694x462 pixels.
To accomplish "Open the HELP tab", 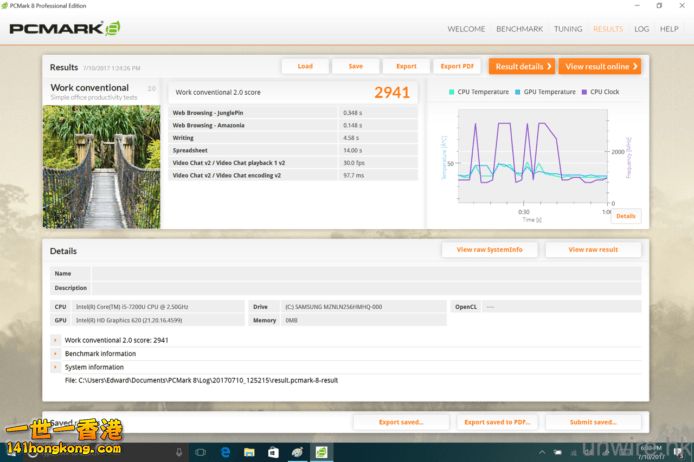I will [669, 29].
